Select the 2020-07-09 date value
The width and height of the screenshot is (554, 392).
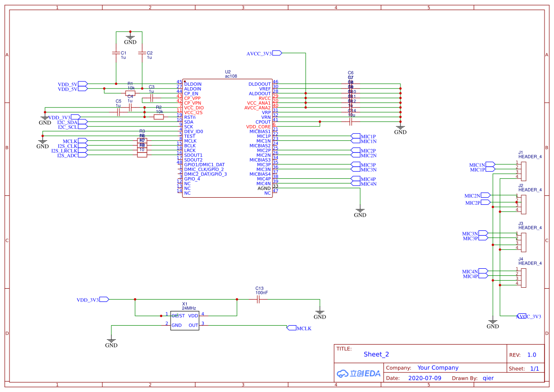point(424,378)
